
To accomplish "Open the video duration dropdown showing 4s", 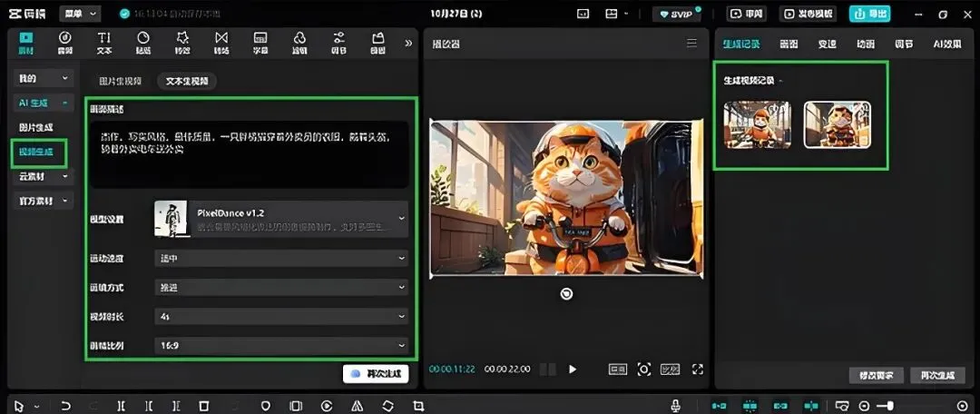I will (280, 317).
